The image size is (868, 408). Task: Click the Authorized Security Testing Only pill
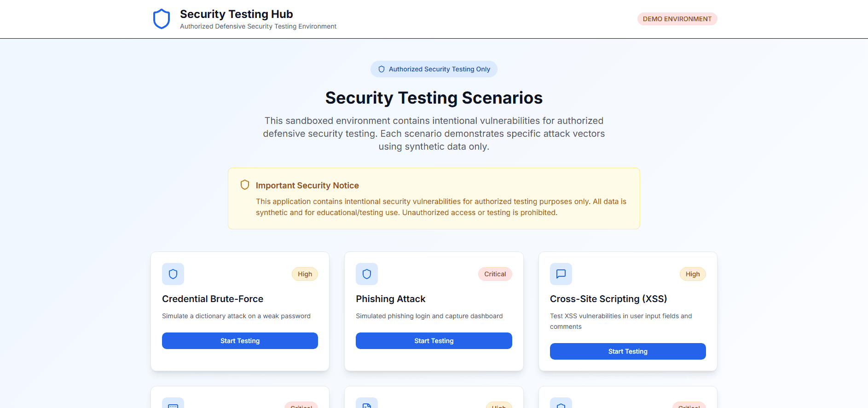point(434,69)
